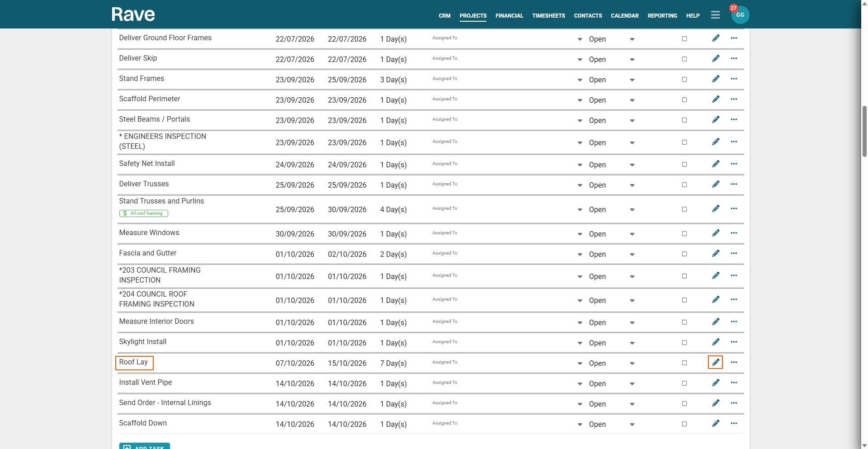
Task: Open the hamburger menu in the header
Action: coord(715,15)
